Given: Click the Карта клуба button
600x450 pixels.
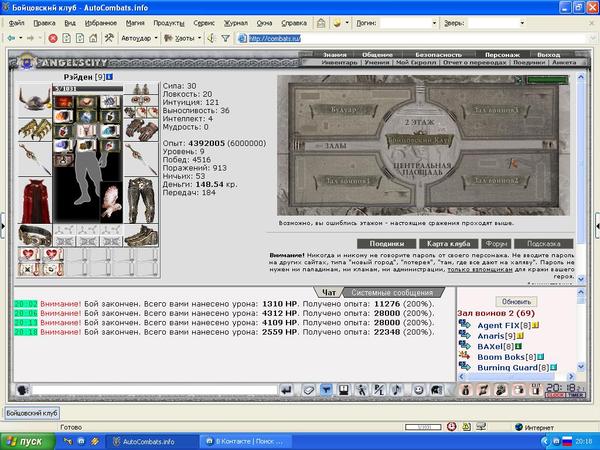Looking at the screenshot, I should pos(448,244).
